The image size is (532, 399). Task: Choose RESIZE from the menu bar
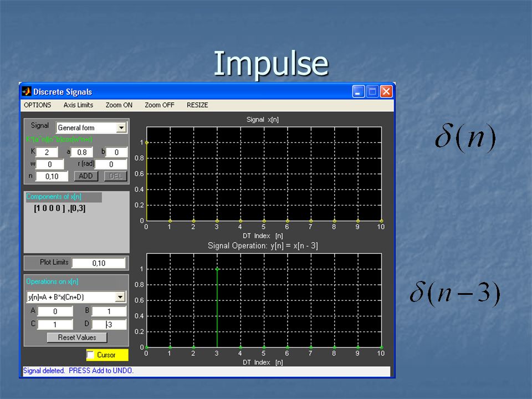(197, 105)
